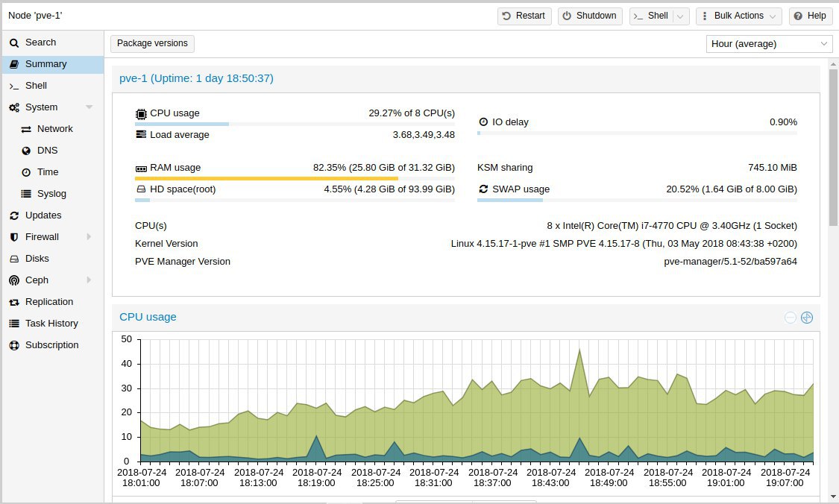Click the zoom-in icon on CPU usage chart

[x=807, y=318]
